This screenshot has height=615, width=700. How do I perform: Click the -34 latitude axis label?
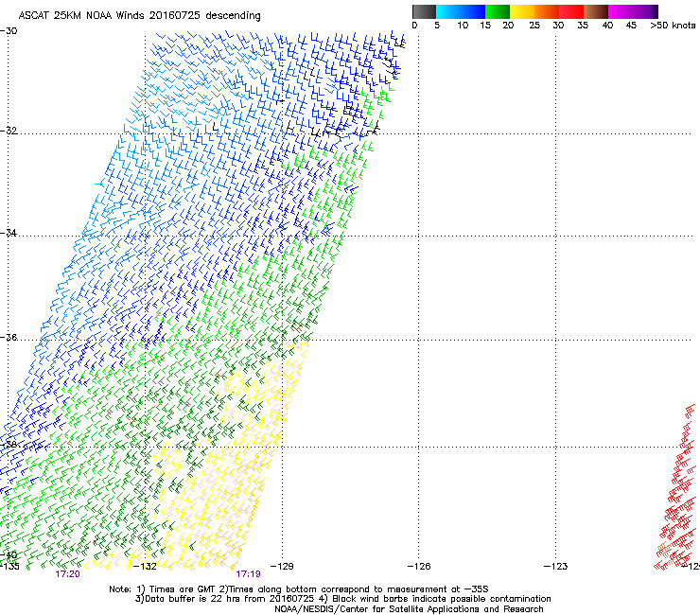pyautogui.click(x=9, y=233)
